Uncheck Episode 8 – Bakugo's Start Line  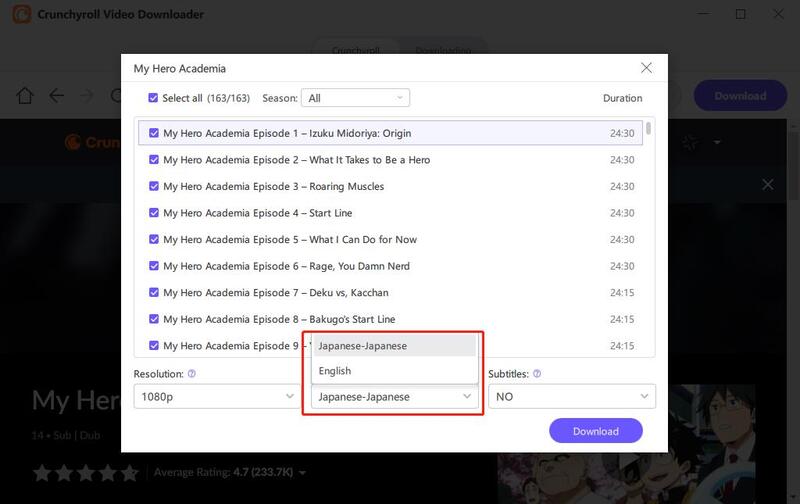tap(154, 318)
